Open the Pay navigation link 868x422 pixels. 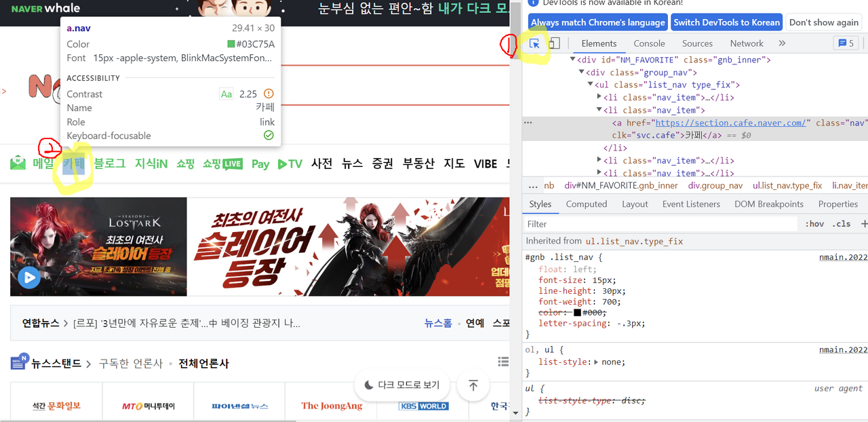coord(260,164)
